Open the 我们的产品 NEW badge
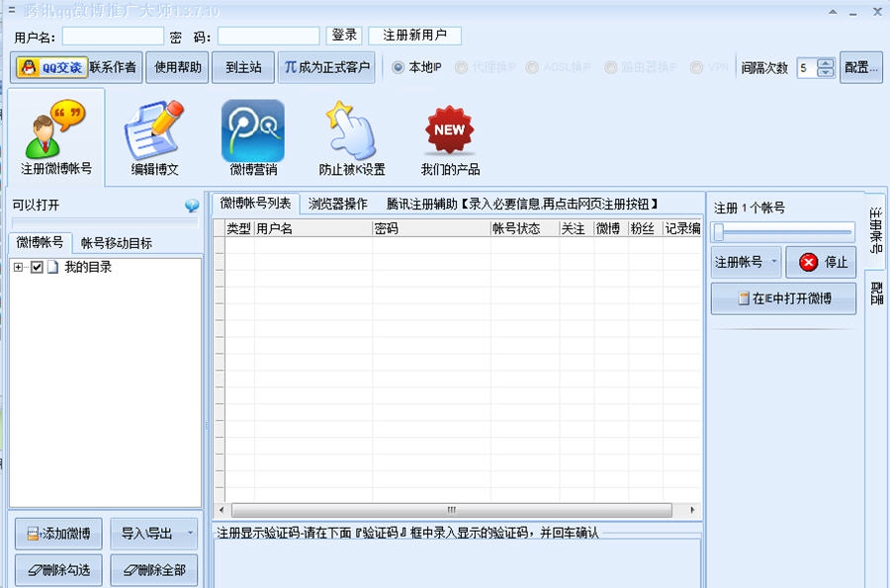The image size is (890, 588). click(450, 129)
